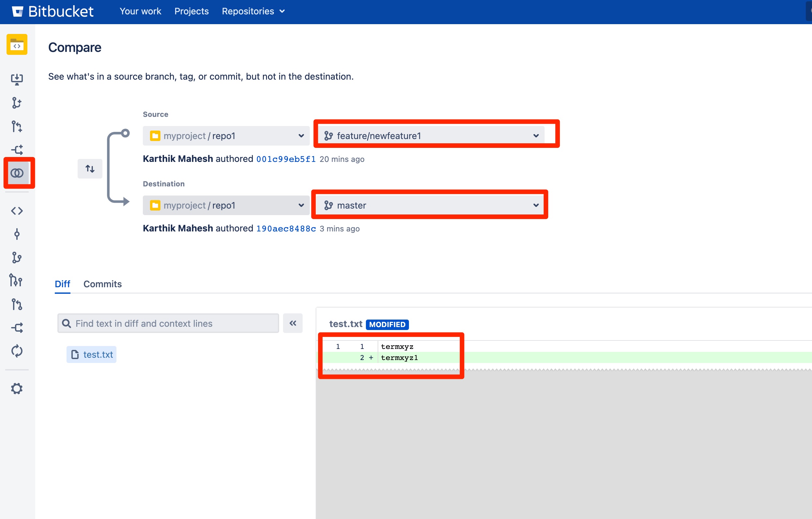The width and height of the screenshot is (812, 519).
Task: Click the Create pull request icon
Action: pos(17,127)
